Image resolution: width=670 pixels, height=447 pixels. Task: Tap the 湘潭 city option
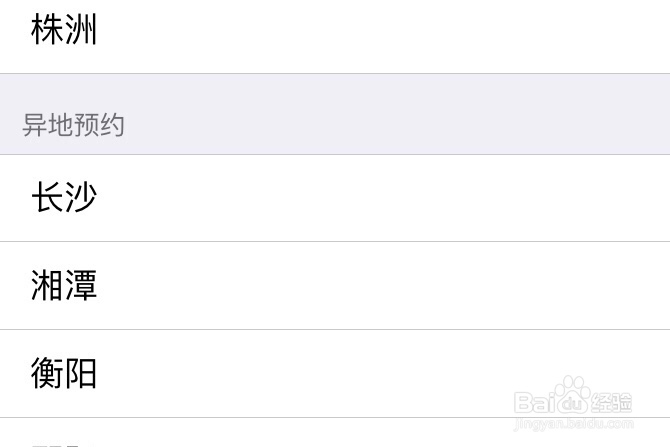(64, 286)
